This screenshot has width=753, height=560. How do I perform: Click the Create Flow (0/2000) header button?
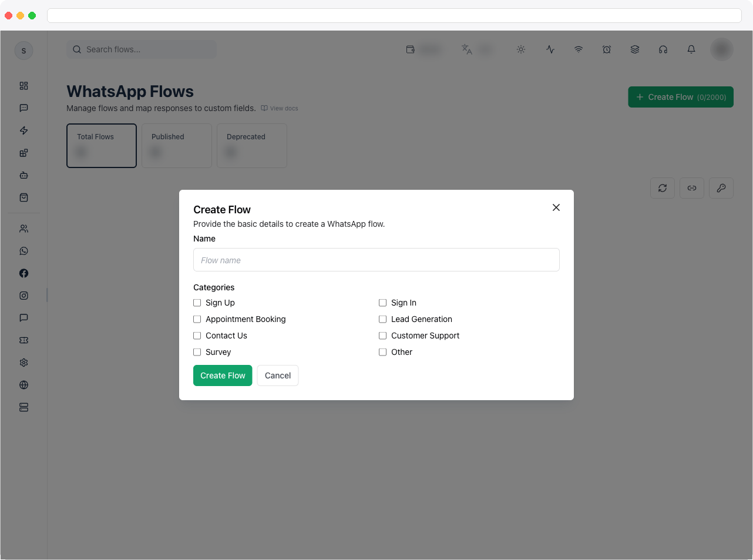(x=681, y=97)
